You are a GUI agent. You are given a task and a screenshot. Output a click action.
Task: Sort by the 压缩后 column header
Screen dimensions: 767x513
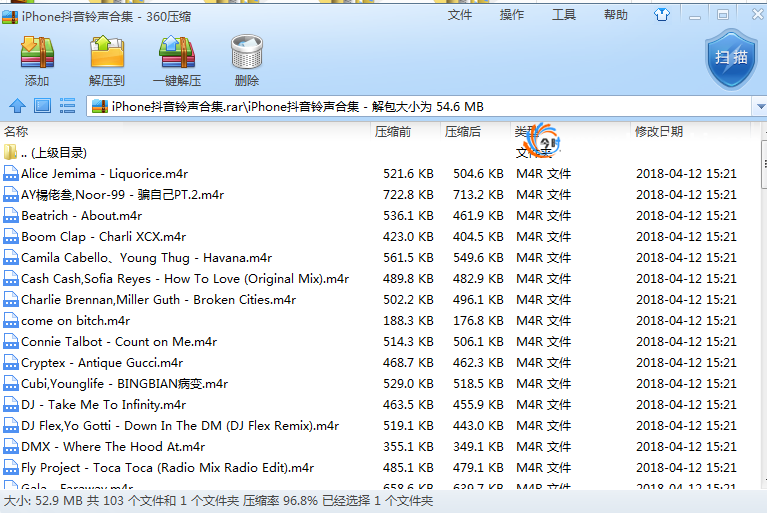[x=463, y=132]
